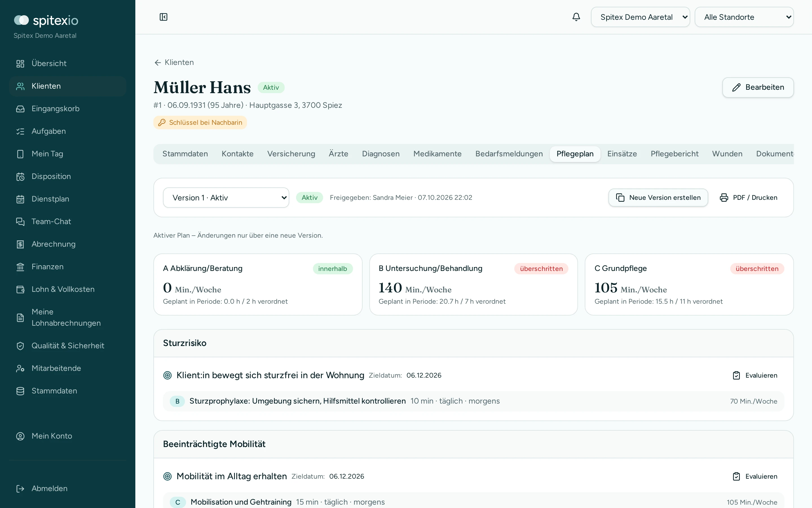Evaluieren the Sturzfrei goal
The height and width of the screenshot is (508, 812).
[x=754, y=375]
